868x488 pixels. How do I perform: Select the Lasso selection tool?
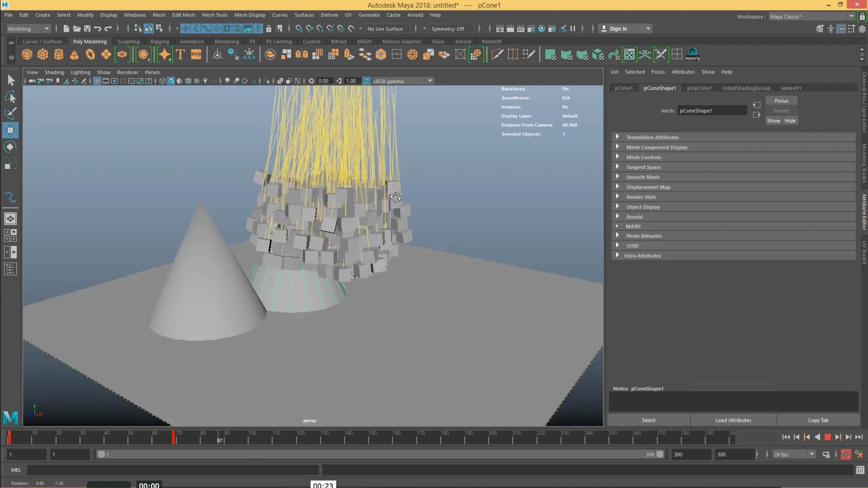click(10, 97)
